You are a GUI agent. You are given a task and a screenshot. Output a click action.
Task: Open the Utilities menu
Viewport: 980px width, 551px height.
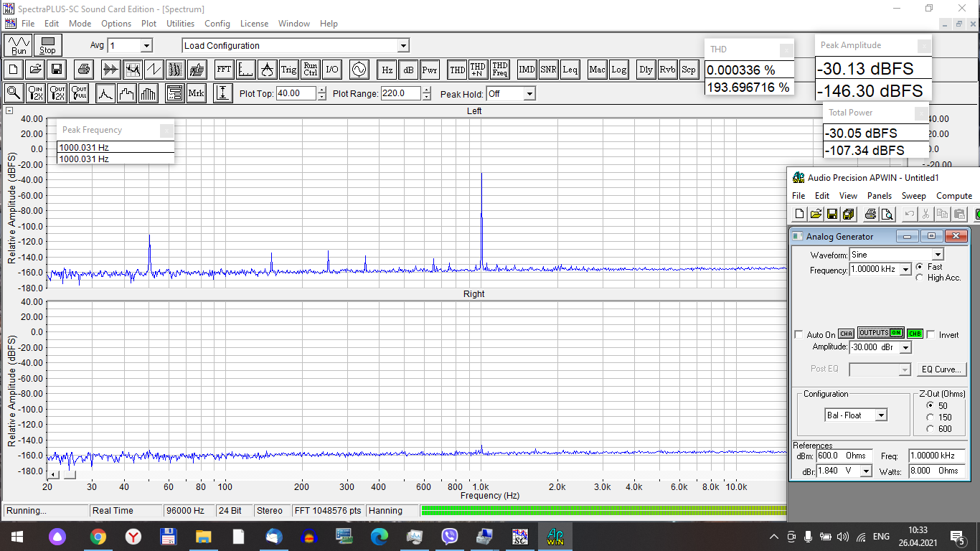(x=180, y=24)
